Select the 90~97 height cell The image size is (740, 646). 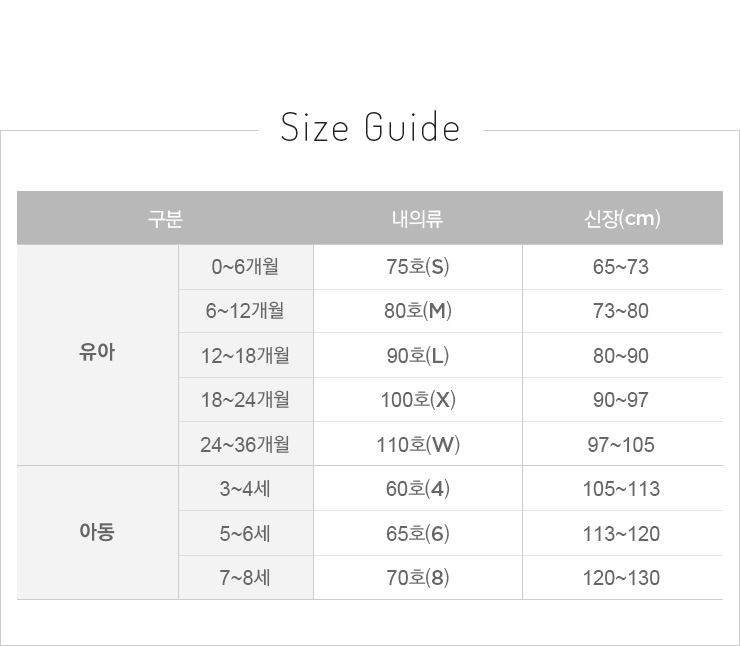tap(621, 400)
